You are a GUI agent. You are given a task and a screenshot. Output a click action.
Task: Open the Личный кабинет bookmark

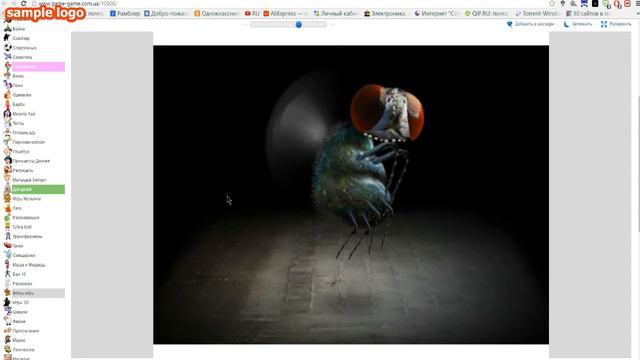(x=336, y=13)
